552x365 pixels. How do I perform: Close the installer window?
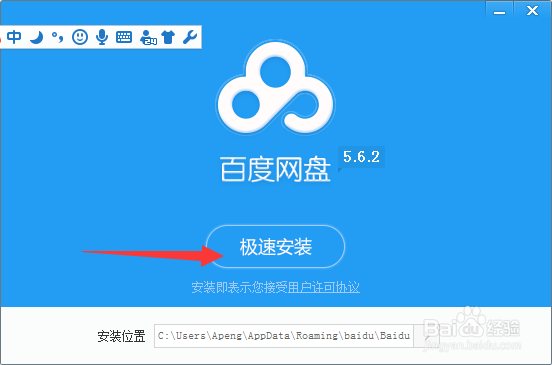coord(532,10)
